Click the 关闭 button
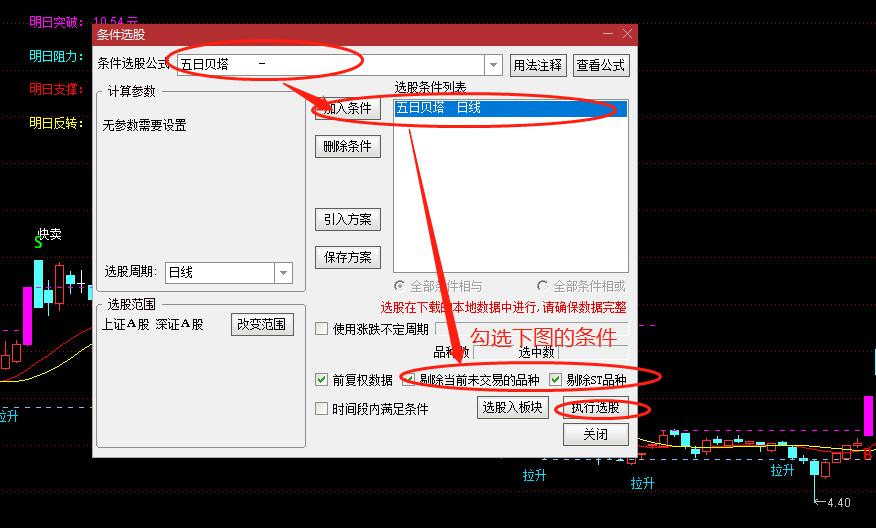 596,434
